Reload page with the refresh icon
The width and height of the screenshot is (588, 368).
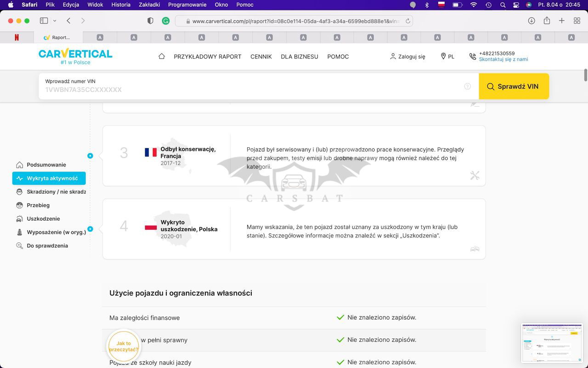coord(407,21)
